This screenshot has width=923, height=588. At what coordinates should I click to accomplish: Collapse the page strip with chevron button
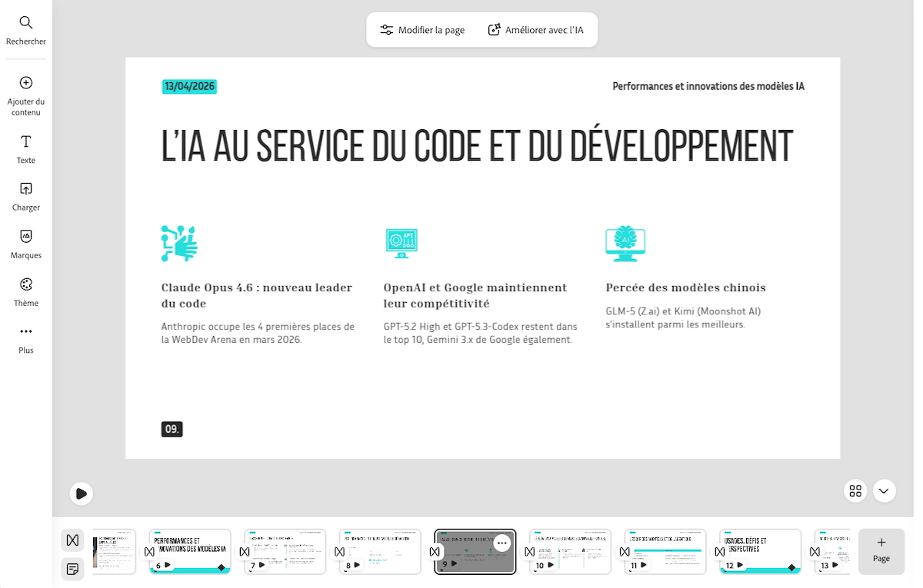(x=885, y=491)
